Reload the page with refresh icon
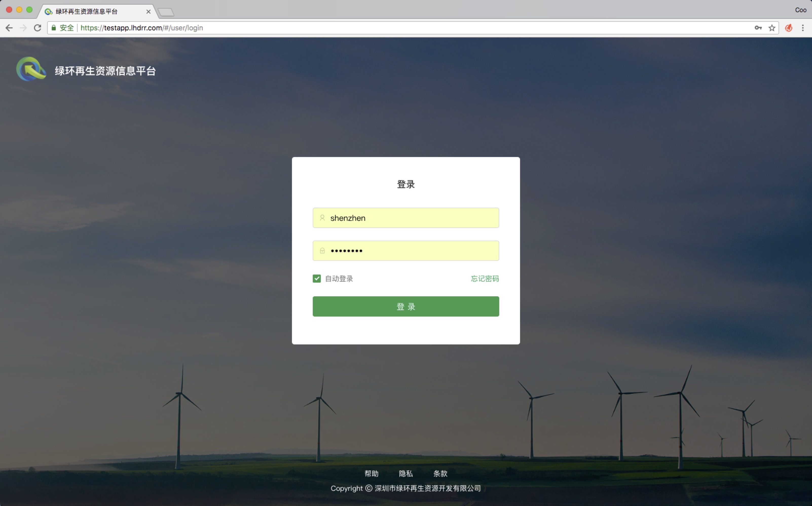Viewport: 812px width, 506px height. [38, 28]
